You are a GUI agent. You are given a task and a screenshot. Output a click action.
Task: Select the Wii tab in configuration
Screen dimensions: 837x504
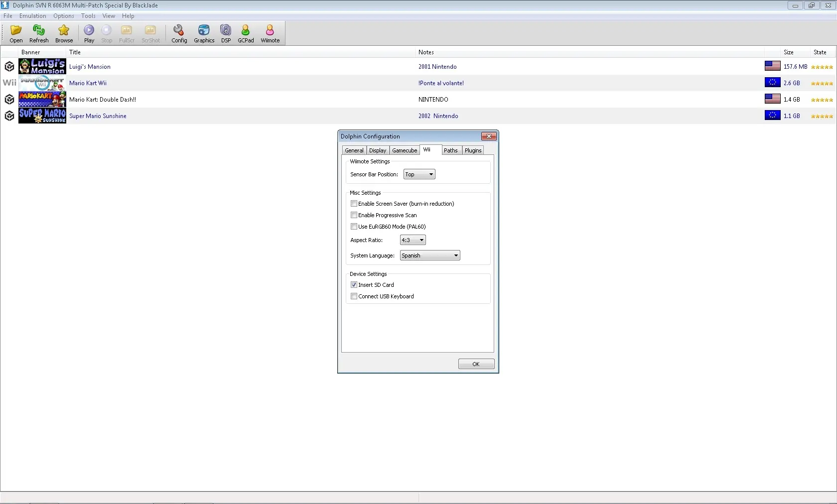(430, 149)
